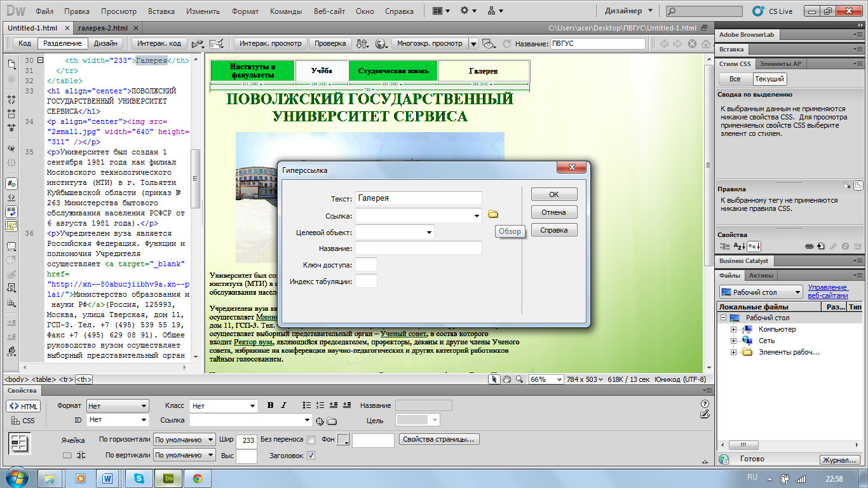
Task: Click the Point to File target icon
Action: [x=320, y=421]
